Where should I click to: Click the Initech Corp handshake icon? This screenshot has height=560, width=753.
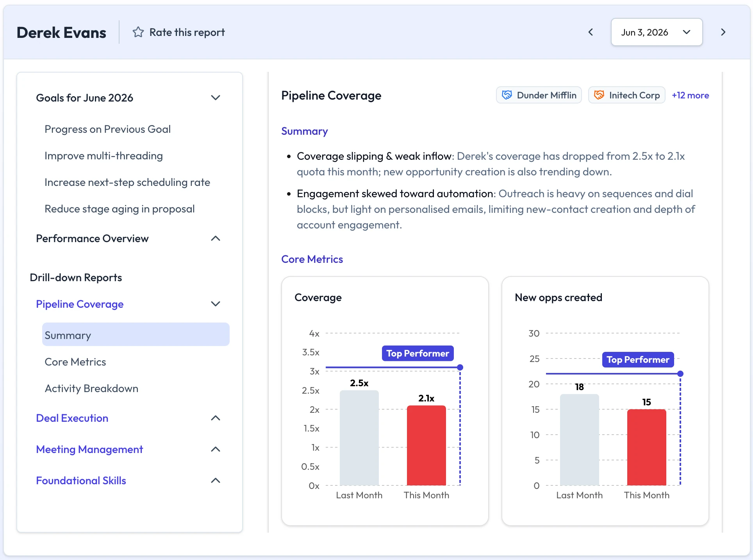[x=599, y=95]
